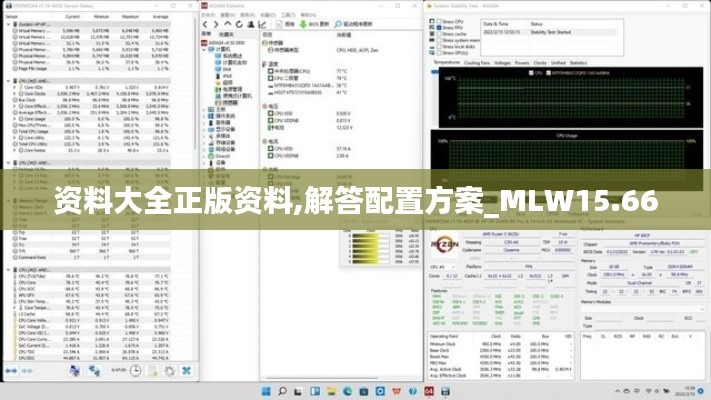Refresh the AIDA64 sensor page

tap(239, 24)
